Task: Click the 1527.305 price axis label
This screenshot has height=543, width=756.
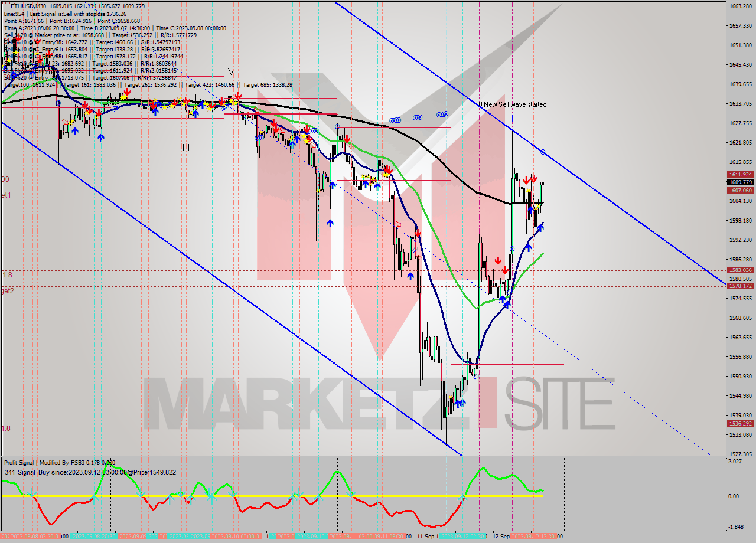Action: [x=740, y=454]
